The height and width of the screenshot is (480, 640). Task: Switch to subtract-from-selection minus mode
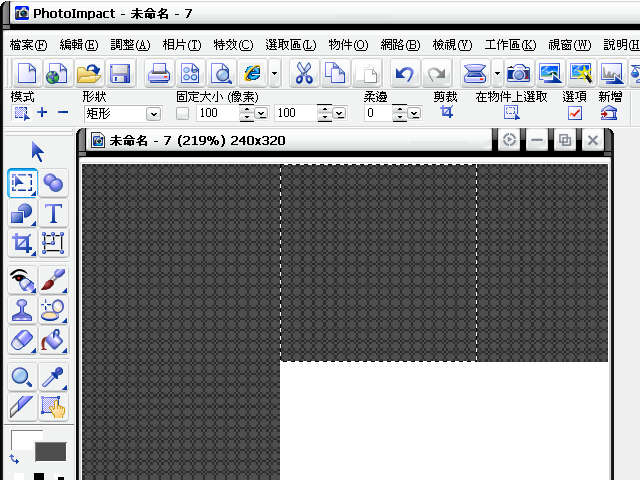point(63,112)
